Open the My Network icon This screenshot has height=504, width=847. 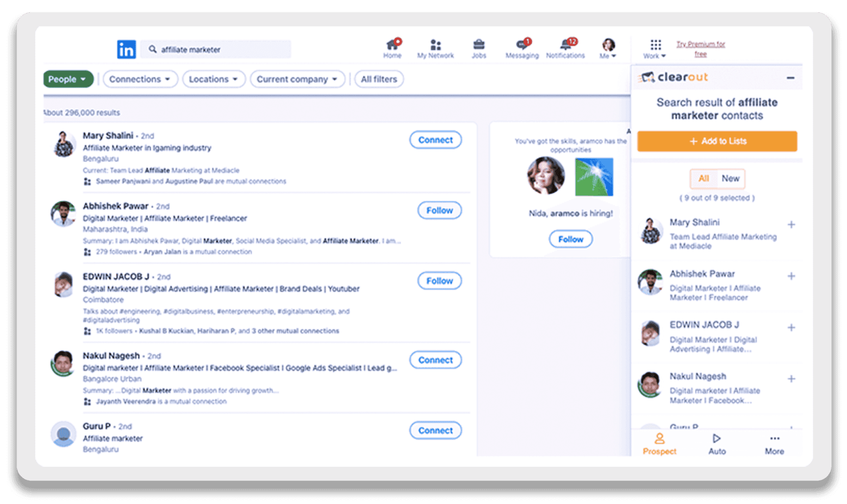(435, 48)
